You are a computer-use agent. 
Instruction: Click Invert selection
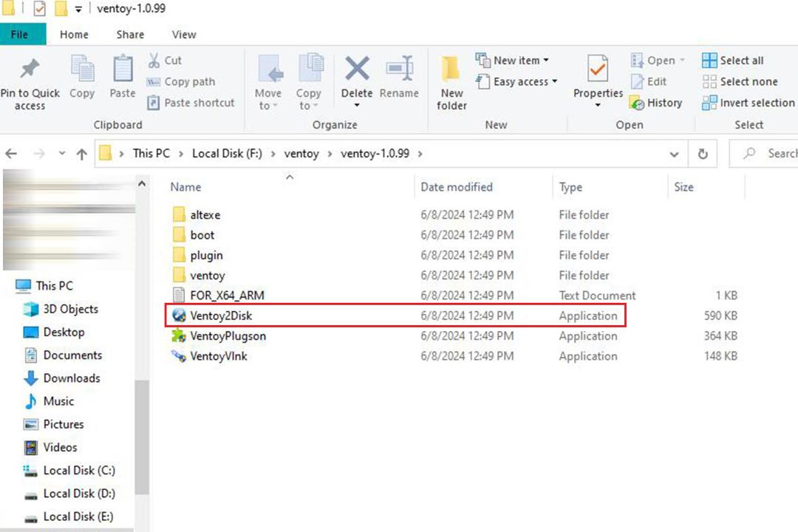click(748, 103)
